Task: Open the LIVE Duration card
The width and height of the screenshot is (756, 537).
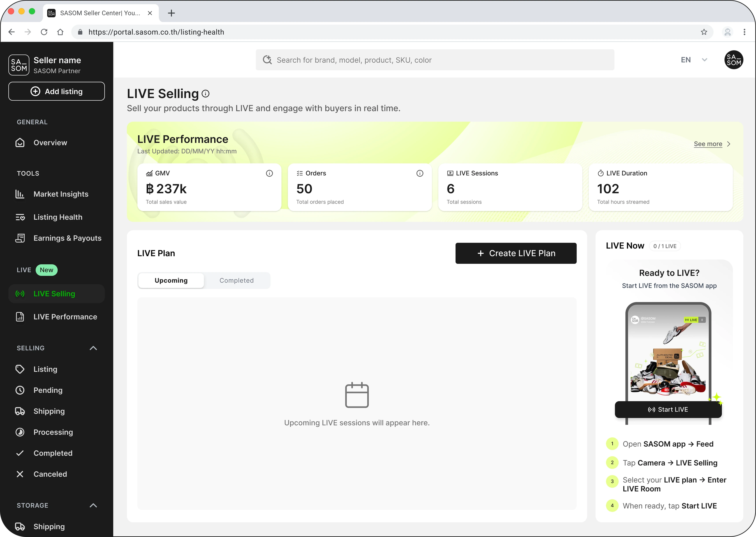Action: pos(661,187)
